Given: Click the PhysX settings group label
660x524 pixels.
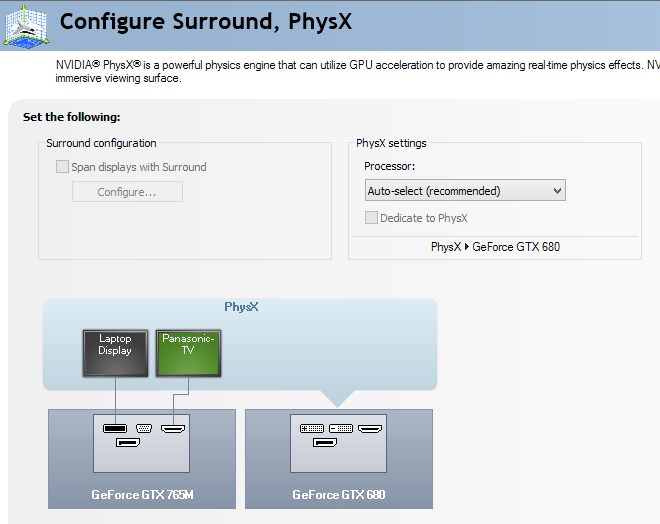Looking at the screenshot, I should 391,143.
